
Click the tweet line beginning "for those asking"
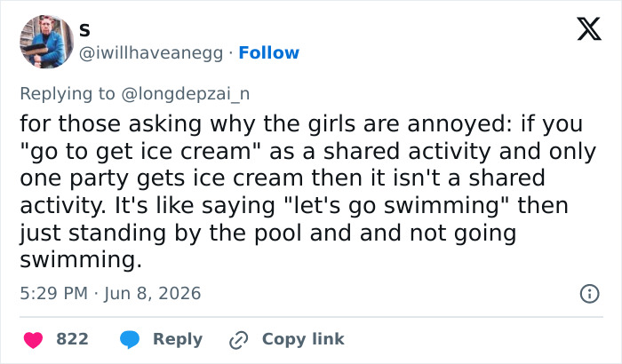coord(301,124)
